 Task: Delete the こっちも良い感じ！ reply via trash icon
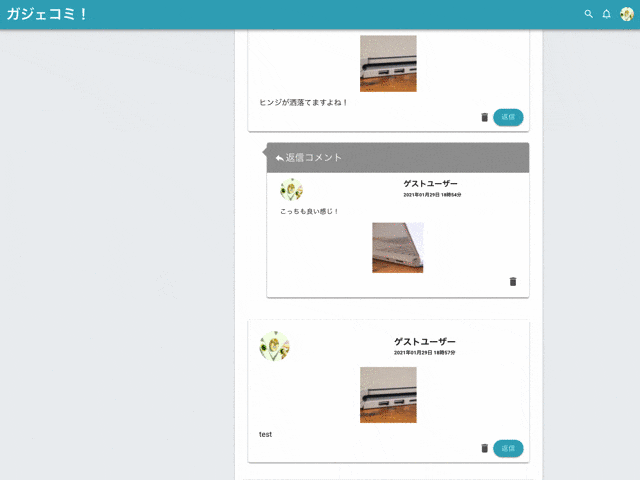click(x=513, y=282)
